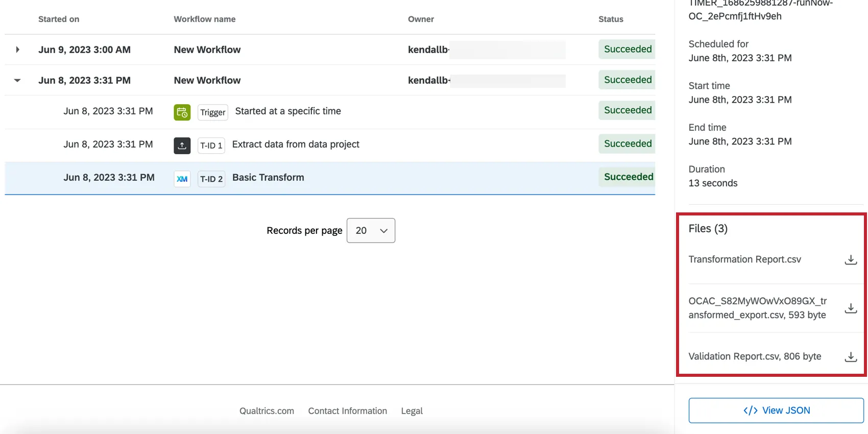Screen dimensions: 868x434
Task: Click the Extract data upload icon
Action: tap(182, 146)
